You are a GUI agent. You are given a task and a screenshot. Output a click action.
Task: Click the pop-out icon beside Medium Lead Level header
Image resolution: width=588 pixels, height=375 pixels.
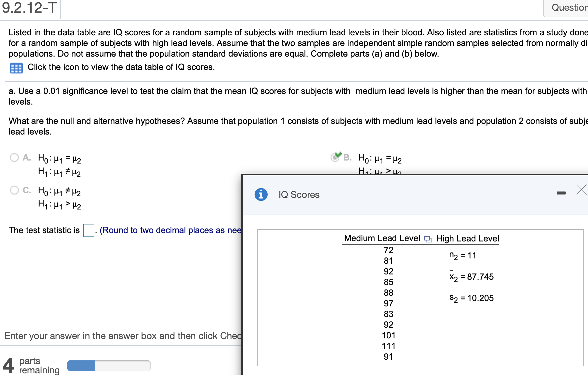pos(428,239)
